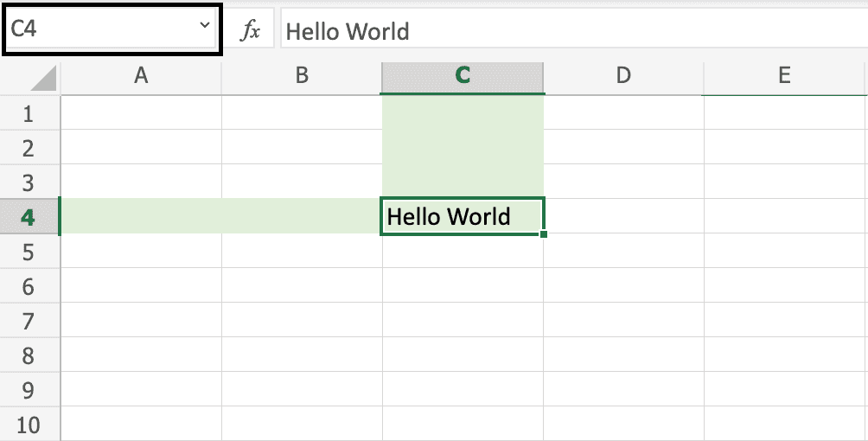Image resolution: width=868 pixels, height=441 pixels.
Task: Click empty cell A1
Action: [x=141, y=113]
